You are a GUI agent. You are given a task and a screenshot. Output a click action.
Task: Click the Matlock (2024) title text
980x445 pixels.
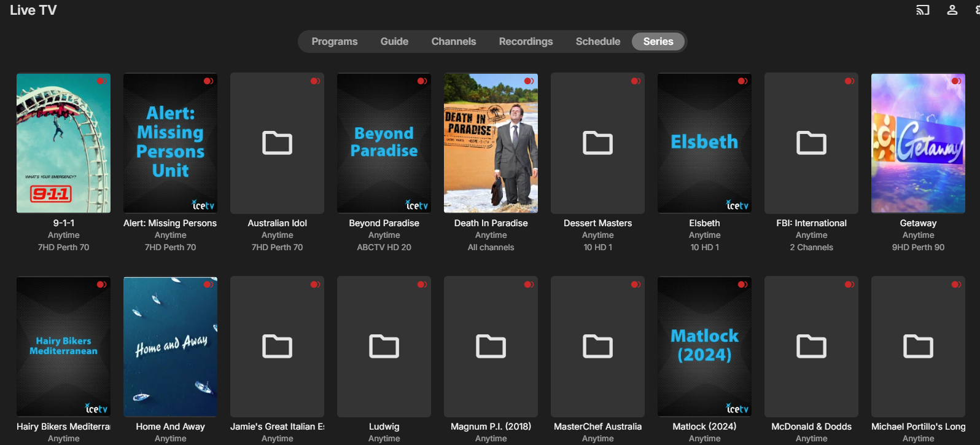704,427
